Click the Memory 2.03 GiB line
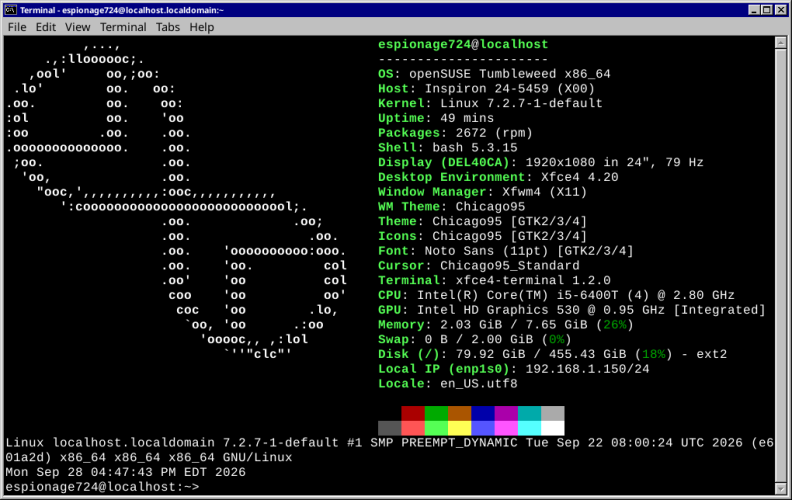This screenshot has height=500, width=792. click(x=506, y=325)
